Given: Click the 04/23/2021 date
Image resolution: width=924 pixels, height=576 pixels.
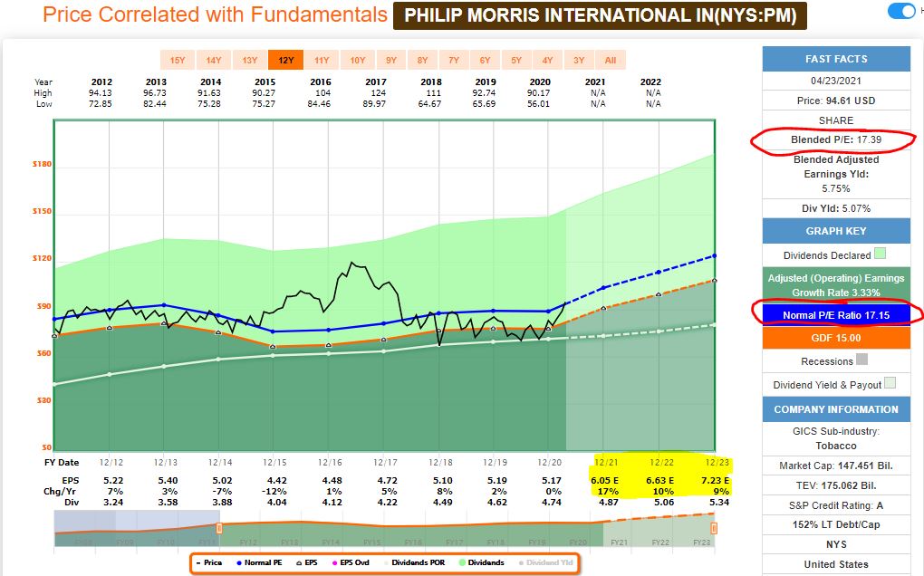Looking at the screenshot, I should [836, 81].
